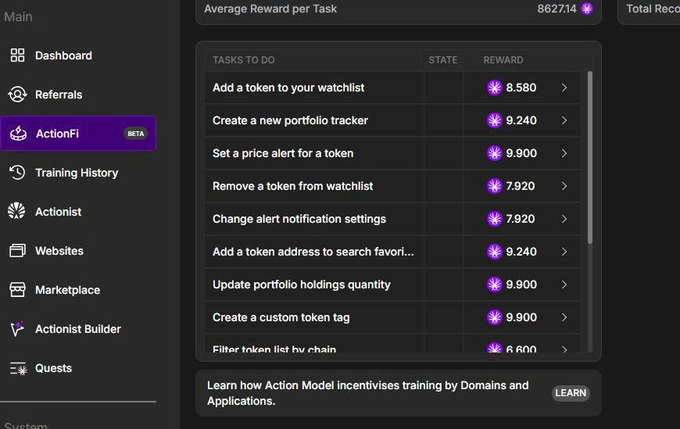The image size is (680, 429).
Task: Expand chevron for Create a custom token tag
Action: 564,317
